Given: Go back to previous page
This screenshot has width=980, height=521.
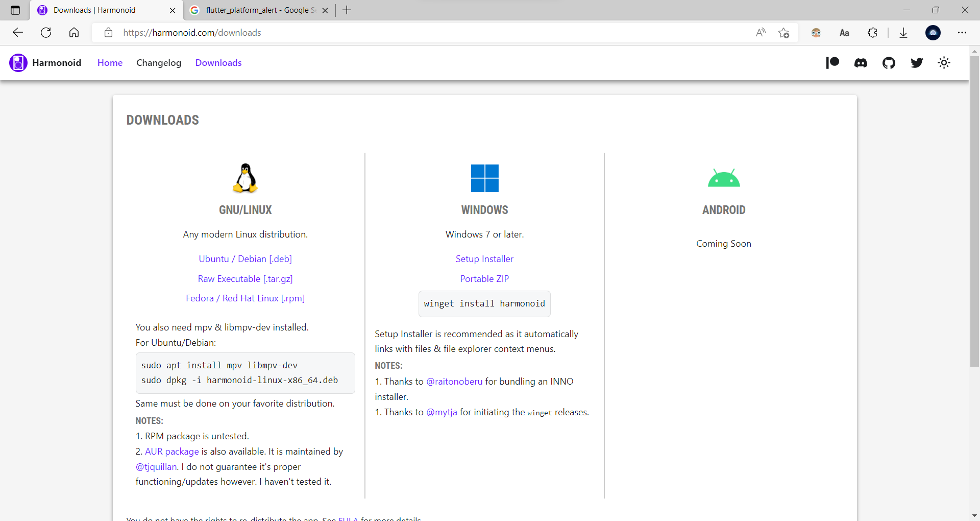Looking at the screenshot, I should [x=18, y=33].
